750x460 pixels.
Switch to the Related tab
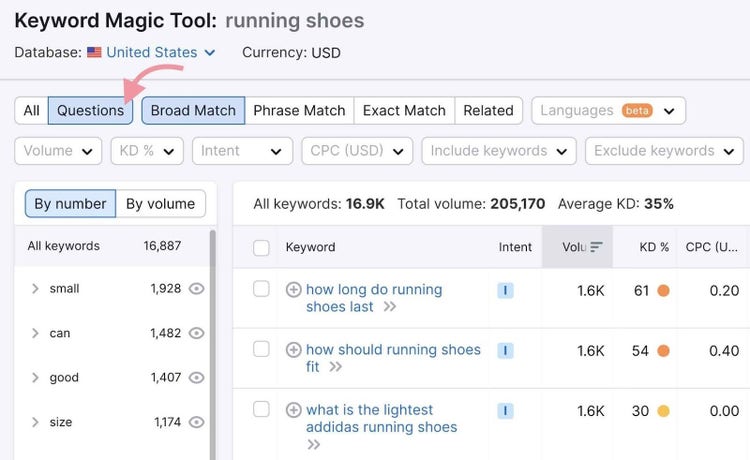click(x=488, y=110)
